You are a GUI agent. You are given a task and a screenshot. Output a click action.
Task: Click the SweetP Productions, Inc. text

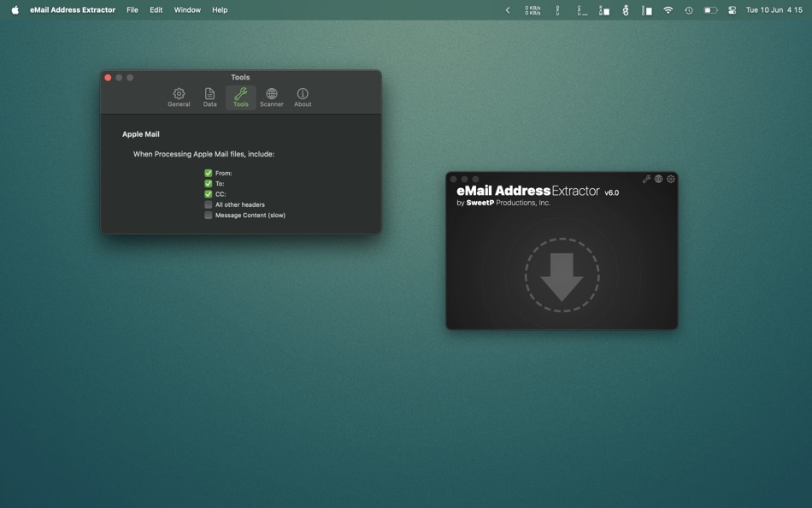[508, 203]
